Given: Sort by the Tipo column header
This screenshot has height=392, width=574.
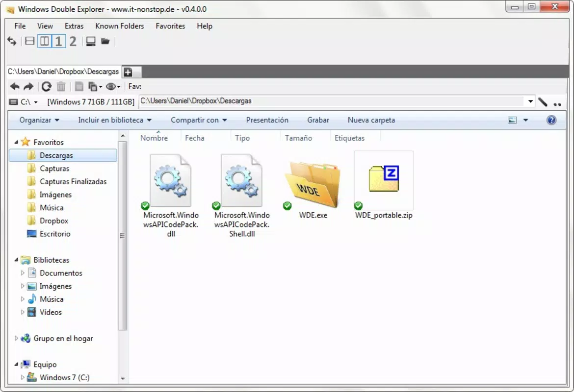Looking at the screenshot, I should (242, 138).
